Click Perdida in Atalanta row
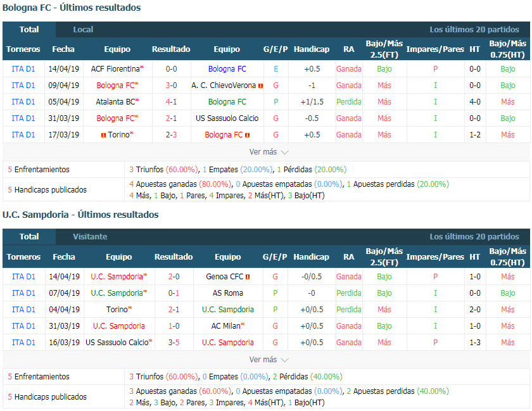532x411 pixels. pyautogui.click(x=349, y=102)
